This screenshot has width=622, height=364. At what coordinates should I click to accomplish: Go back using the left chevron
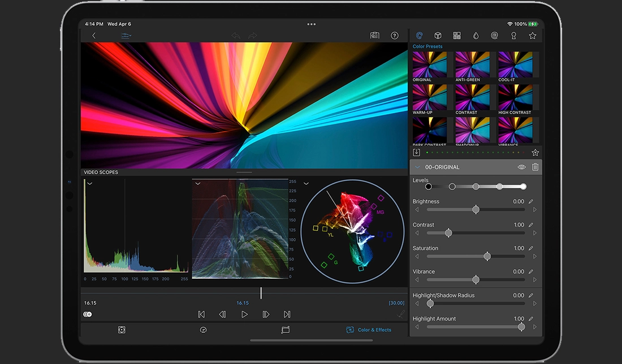(94, 36)
